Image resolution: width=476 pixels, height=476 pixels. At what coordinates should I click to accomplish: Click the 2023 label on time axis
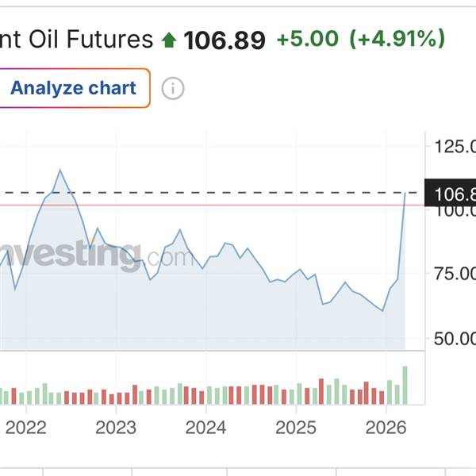point(116,428)
